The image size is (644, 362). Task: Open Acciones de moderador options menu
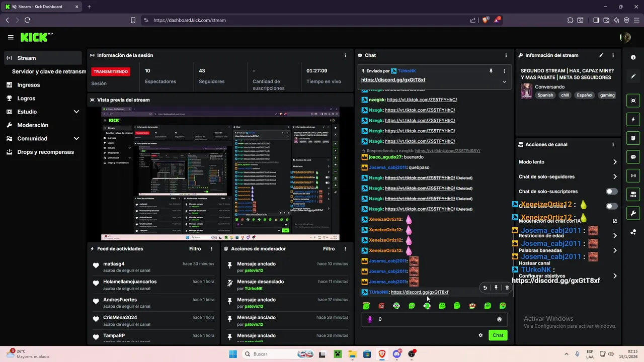click(345, 249)
